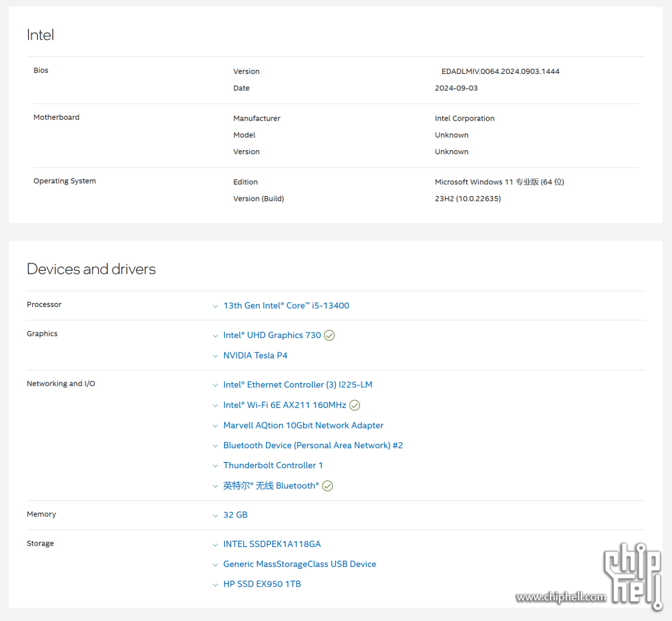Click the Intel heading at the top
The height and width of the screenshot is (621, 672).
pyautogui.click(x=40, y=35)
